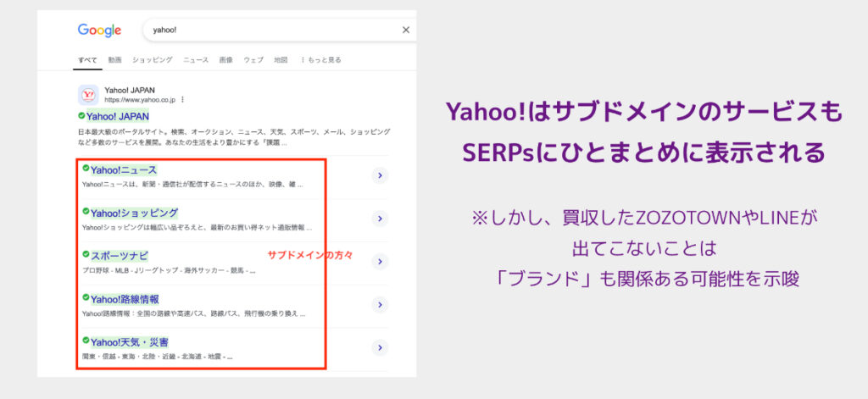The height and width of the screenshot is (399, 868).
Task: Click the chevron arrow in Yahoo!天気・災害 row
Action: click(x=380, y=348)
